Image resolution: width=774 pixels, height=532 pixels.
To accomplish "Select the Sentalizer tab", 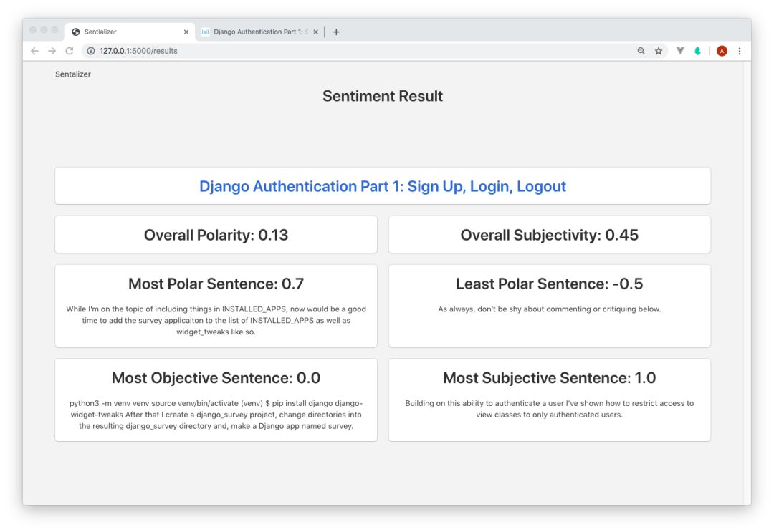I will 122,32.
